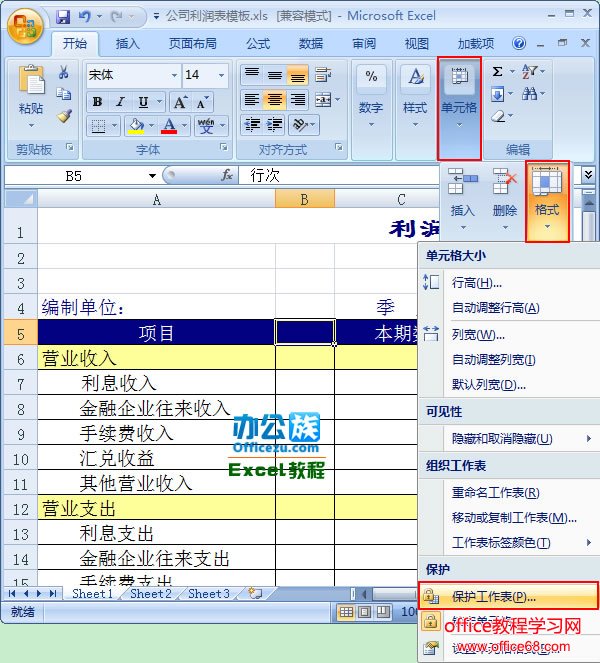Decrease indent icon
600x663 pixels.
[x=252, y=125]
